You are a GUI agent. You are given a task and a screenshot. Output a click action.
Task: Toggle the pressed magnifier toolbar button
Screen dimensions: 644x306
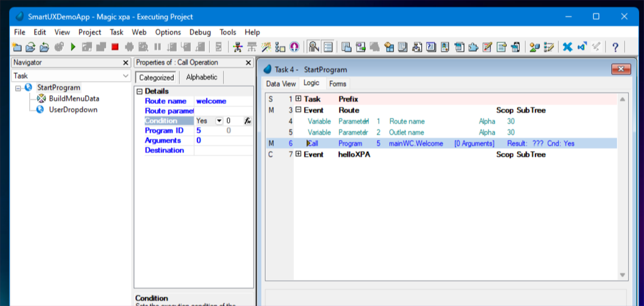(314, 47)
